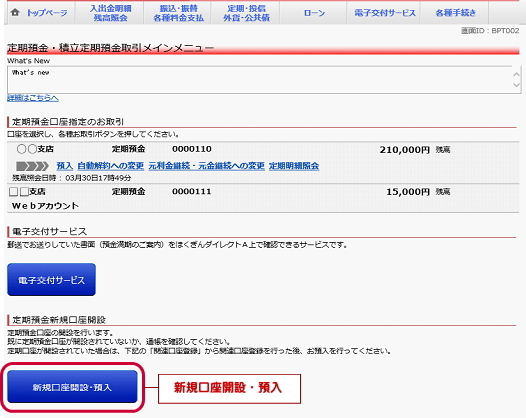Image resolution: width=526 pixels, height=418 pixels.
Task: Select the account row 0000111 with 15,000円
Action: (x=263, y=198)
